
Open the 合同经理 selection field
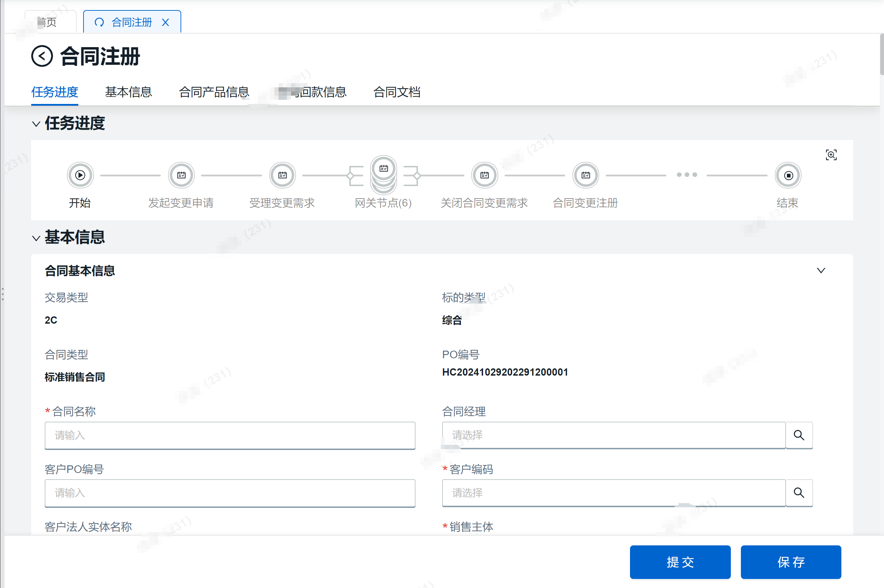(614, 436)
